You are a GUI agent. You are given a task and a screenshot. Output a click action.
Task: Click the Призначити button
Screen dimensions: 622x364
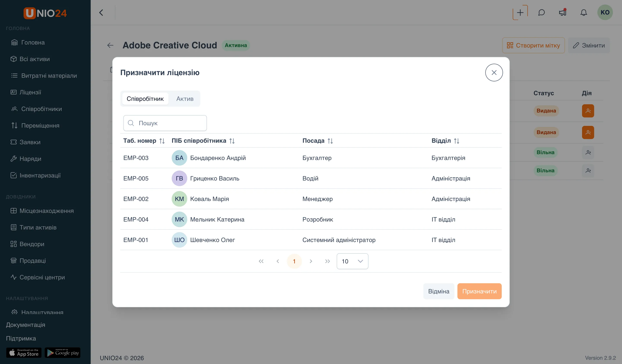pos(479,291)
